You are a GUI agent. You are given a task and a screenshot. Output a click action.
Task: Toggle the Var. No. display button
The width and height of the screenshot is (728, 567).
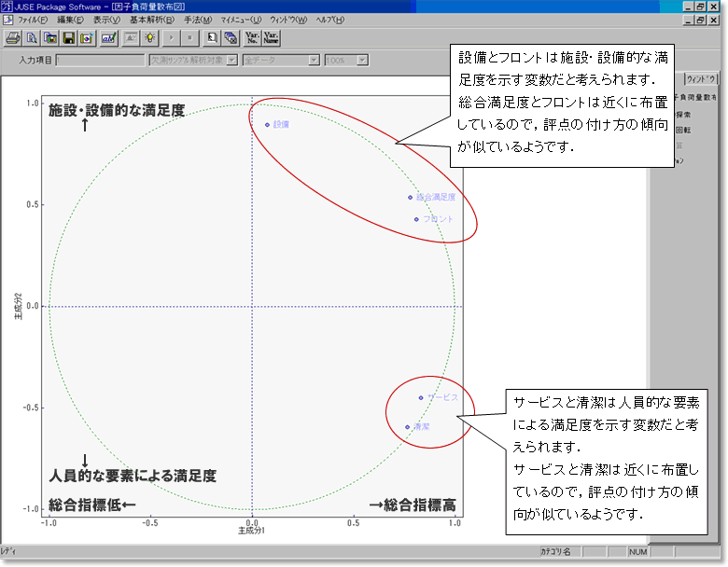pyautogui.click(x=251, y=38)
